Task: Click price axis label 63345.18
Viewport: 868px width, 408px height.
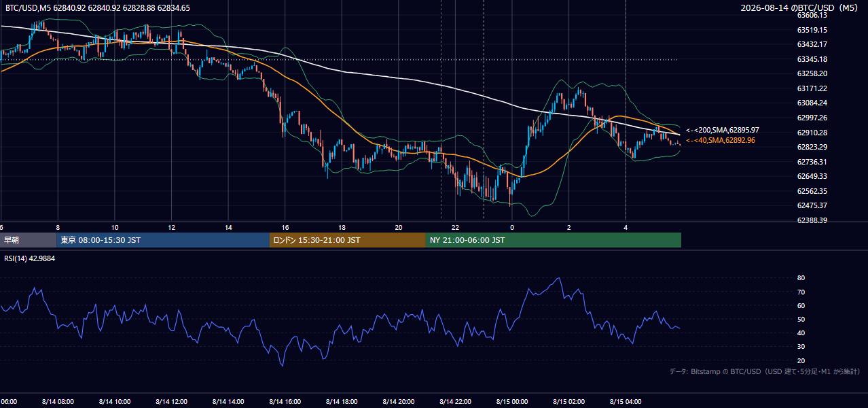Action: pyautogui.click(x=812, y=59)
